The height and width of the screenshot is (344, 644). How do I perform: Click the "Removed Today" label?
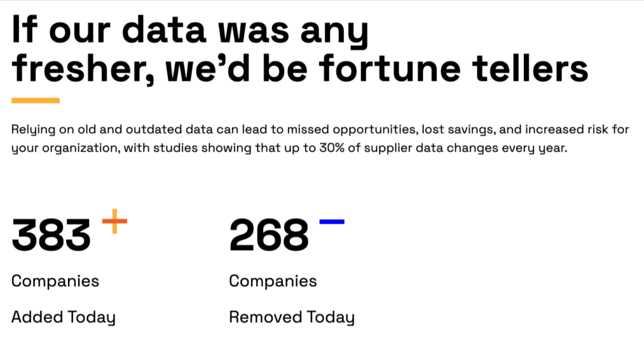(291, 317)
